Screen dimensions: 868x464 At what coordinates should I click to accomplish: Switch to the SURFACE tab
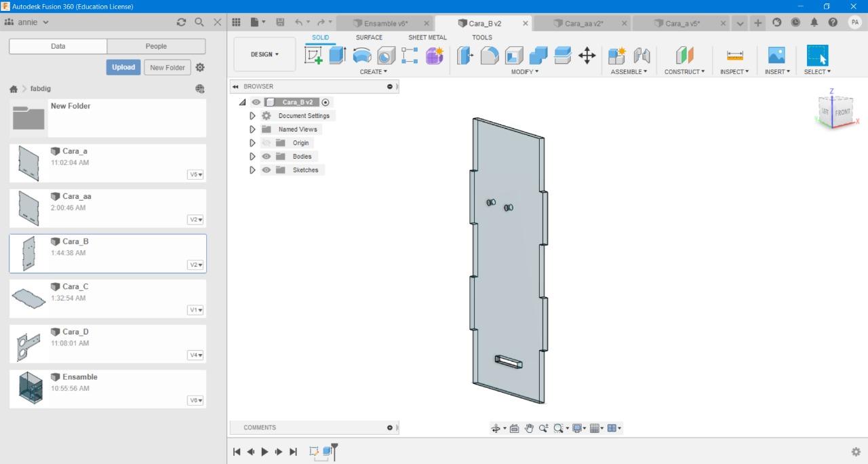(369, 37)
